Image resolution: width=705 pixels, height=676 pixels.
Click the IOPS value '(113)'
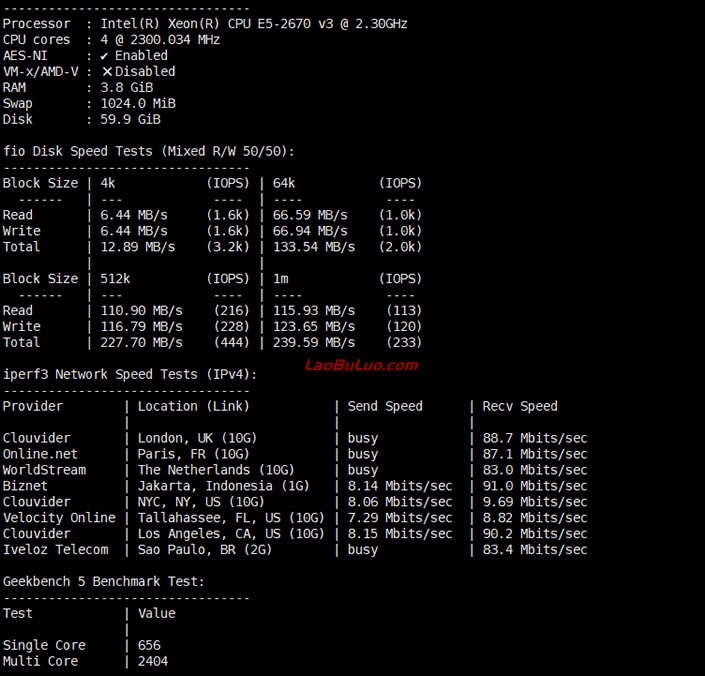pos(404,311)
